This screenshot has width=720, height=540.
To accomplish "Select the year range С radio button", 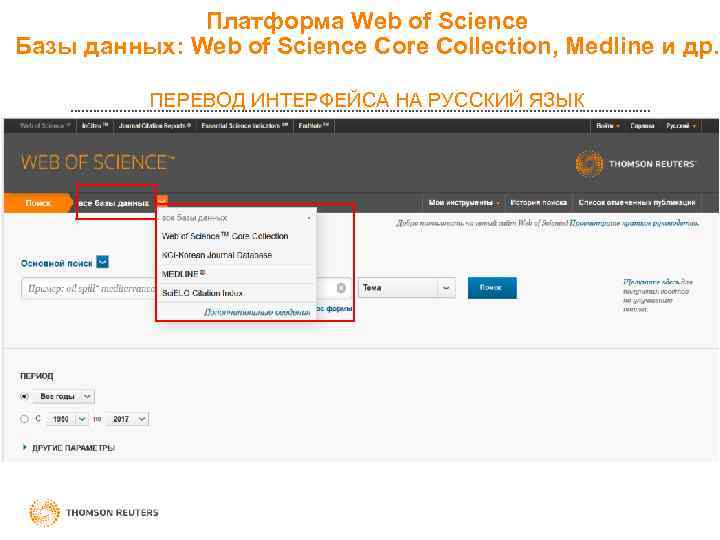I will coord(24,419).
